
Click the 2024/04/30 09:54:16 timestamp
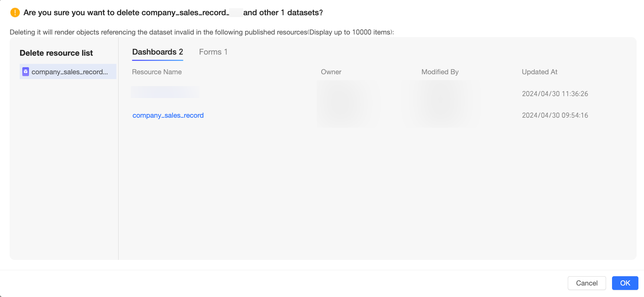click(x=555, y=115)
